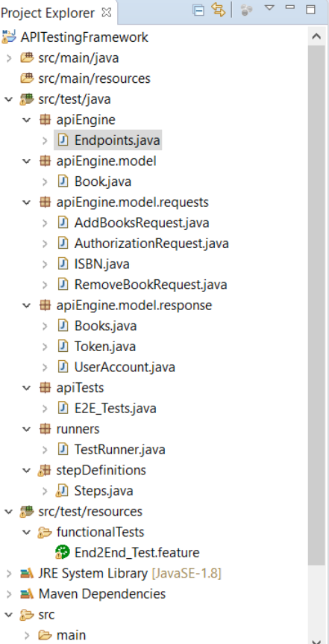329x644 pixels.
Task: Select E2E_Tests.java in apiTests
Action: click(115, 409)
